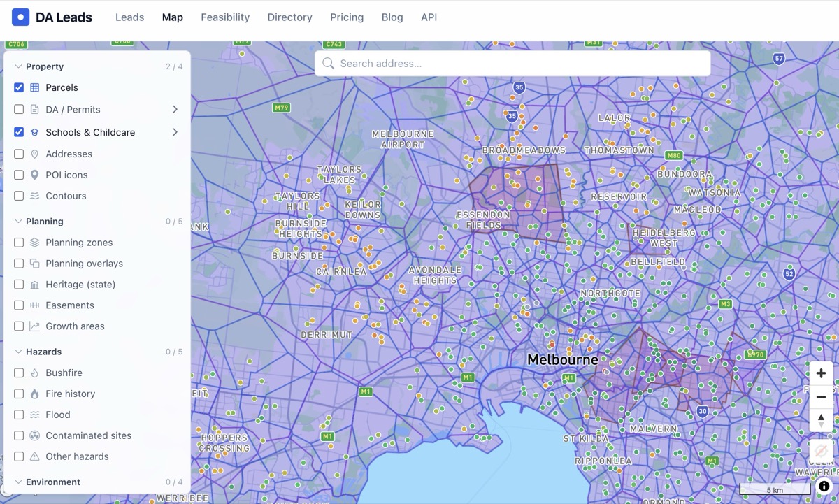Tick the Contours checkbox
839x504 pixels.
coord(19,196)
